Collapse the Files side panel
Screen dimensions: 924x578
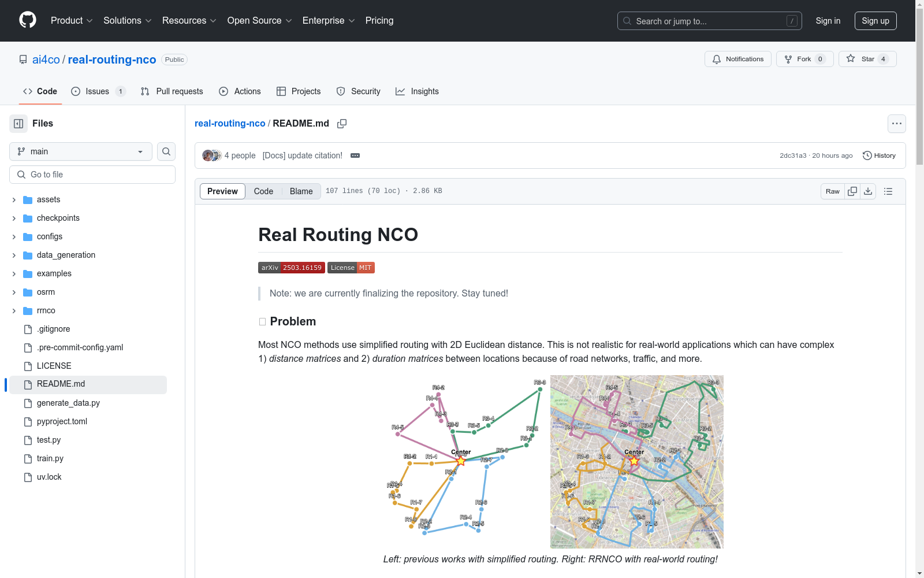click(x=18, y=123)
